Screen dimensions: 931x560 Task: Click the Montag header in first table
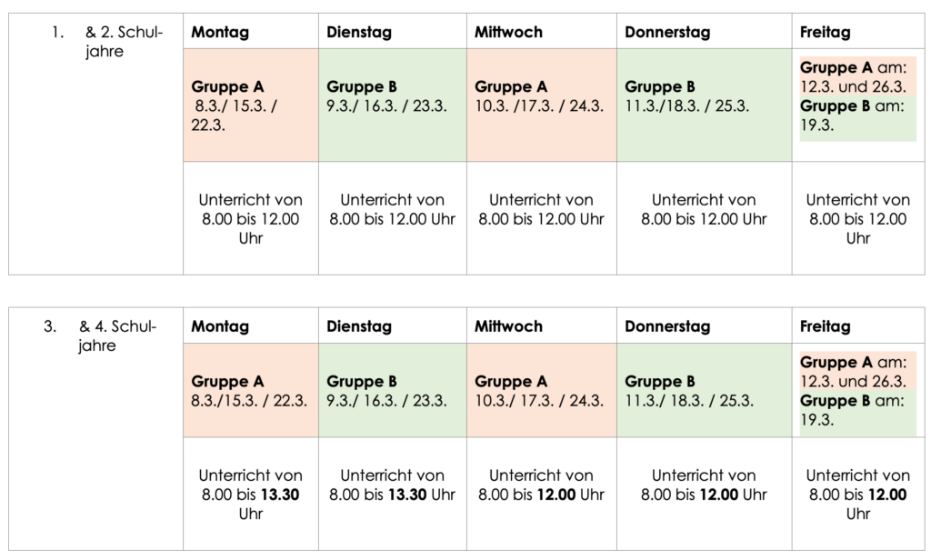click(x=220, y=32)
